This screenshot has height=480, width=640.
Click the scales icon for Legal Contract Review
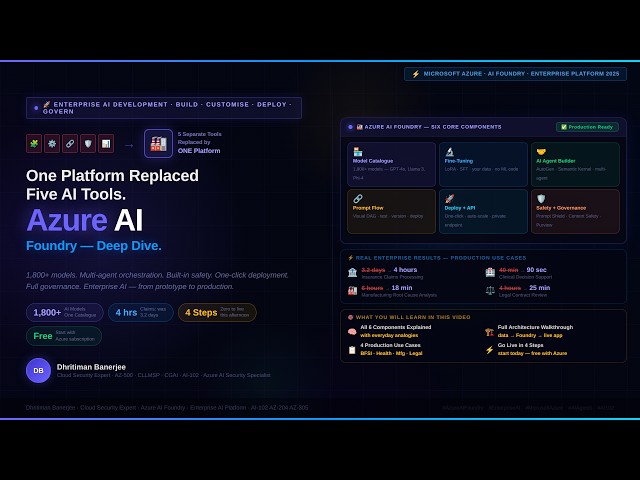[490, 291]
